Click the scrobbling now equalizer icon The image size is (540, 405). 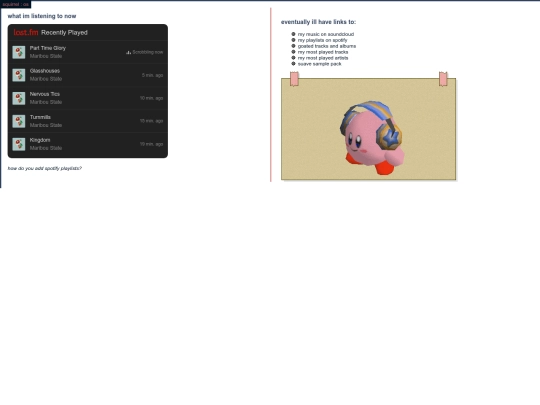pyautogui.click(x=128, y=52)
